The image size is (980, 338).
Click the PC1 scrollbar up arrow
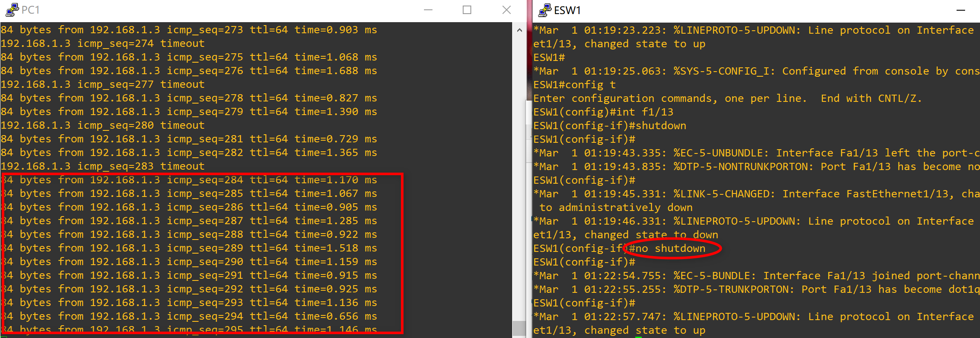click(519, 30)
